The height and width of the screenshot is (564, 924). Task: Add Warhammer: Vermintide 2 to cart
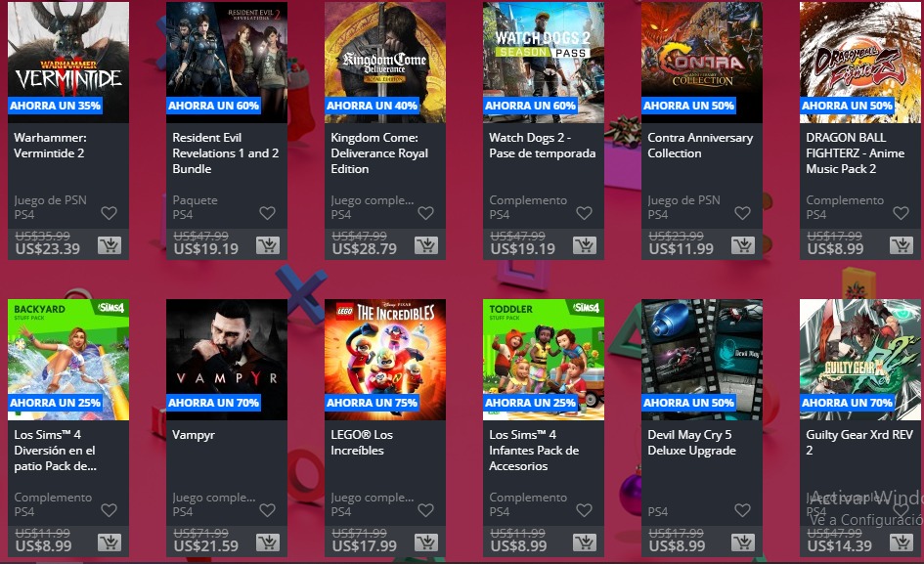point(109,245)
